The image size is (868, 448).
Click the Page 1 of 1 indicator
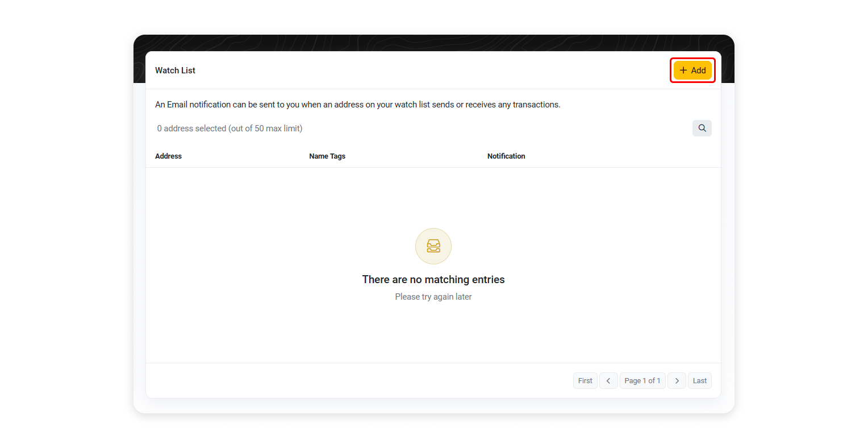pyautogui.click(x=642, y=381)
